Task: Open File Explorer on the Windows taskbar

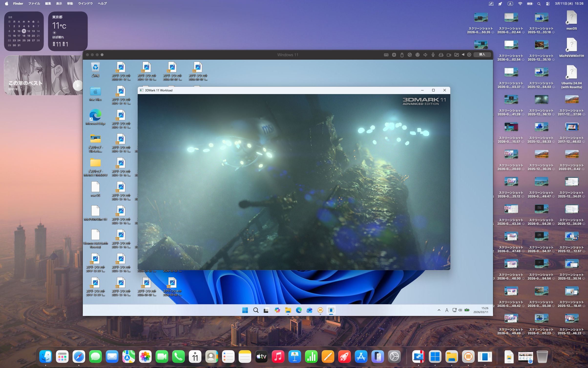Action: [288, 310]
